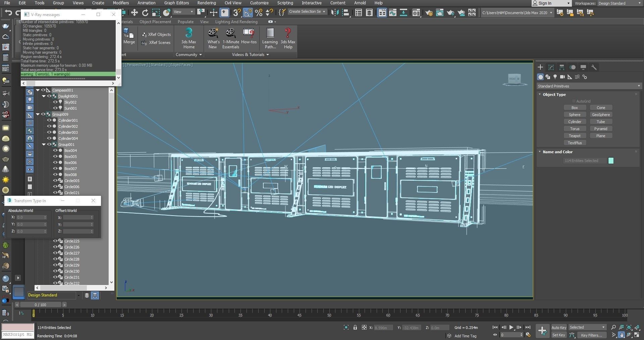The height and width of the screenshot is (340, 644).
Task: Play the animation
Action: tap(511, 328)
